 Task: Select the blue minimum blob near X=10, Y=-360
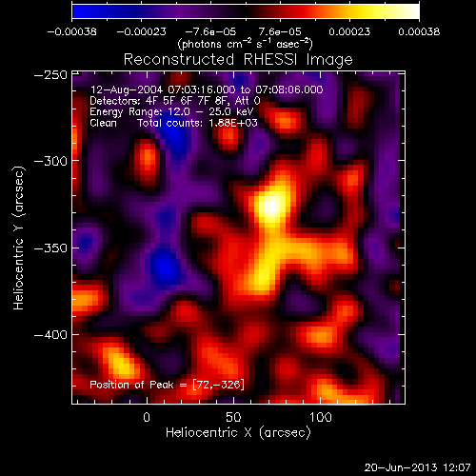165,268
